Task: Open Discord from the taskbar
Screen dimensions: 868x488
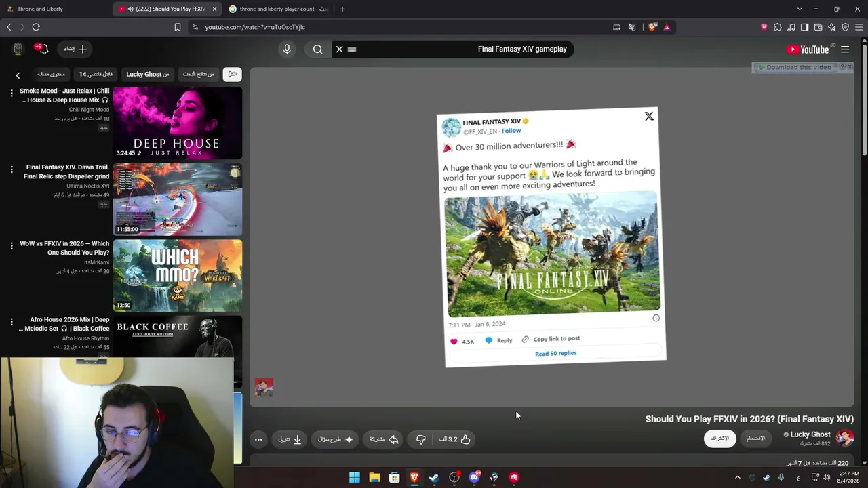Action: pos(474,477)
